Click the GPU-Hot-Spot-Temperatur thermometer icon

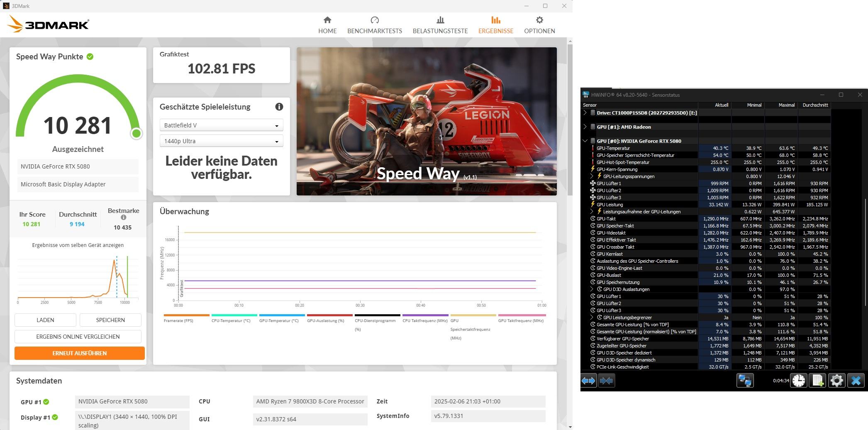click(x=593, y=162)
